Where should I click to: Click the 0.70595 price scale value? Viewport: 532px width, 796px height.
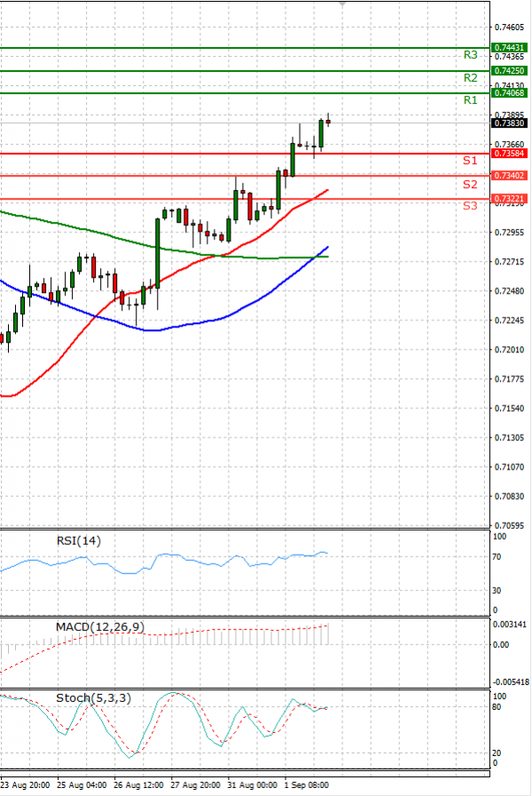coord(509,525)
